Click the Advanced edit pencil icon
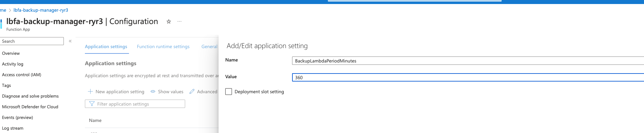The height and width of the screenshot is (133, 644). tap(192, 92)
